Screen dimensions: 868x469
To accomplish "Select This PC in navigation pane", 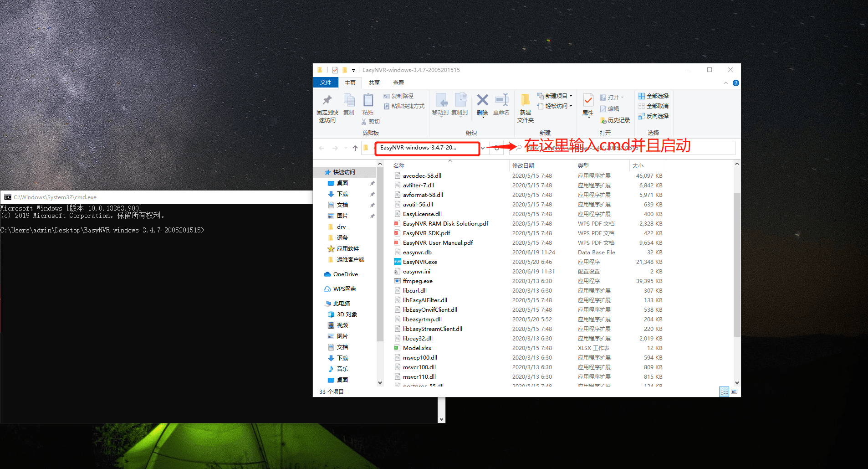I will (342, 304).
